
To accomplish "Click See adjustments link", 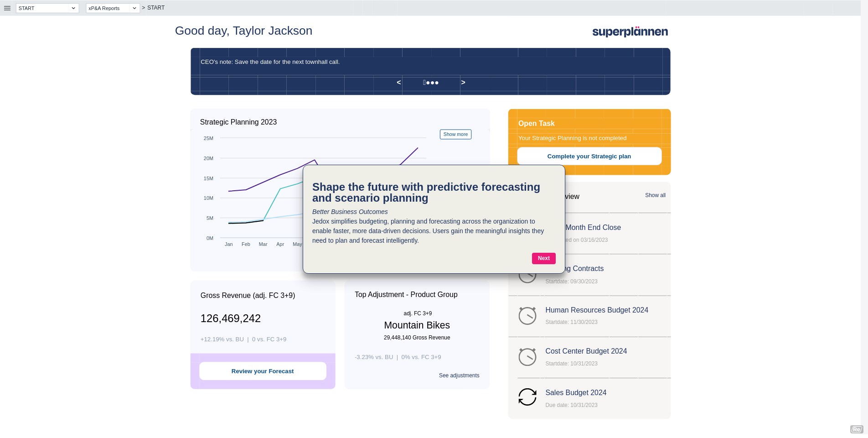I will coord(459,375).
